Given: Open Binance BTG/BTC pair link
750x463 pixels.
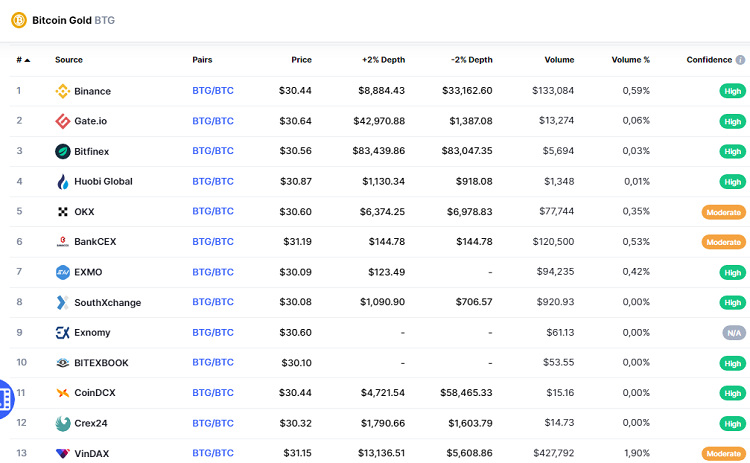Looking at the screenshot, I should (x=213, y=91).
